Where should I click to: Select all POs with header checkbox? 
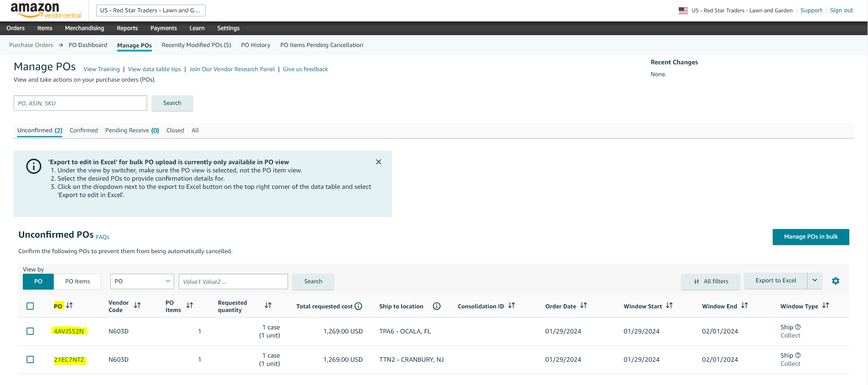[x=30, y=306]
